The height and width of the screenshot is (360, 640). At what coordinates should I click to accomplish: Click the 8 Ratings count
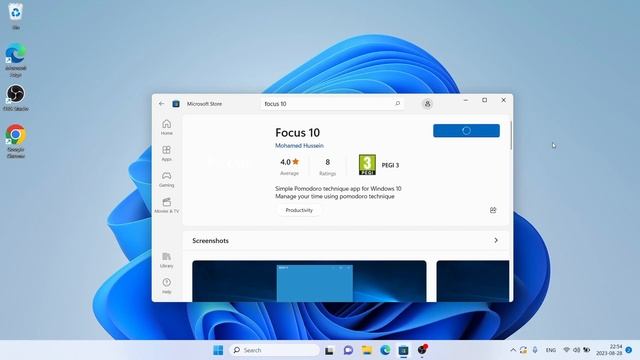tap(327, 167)
